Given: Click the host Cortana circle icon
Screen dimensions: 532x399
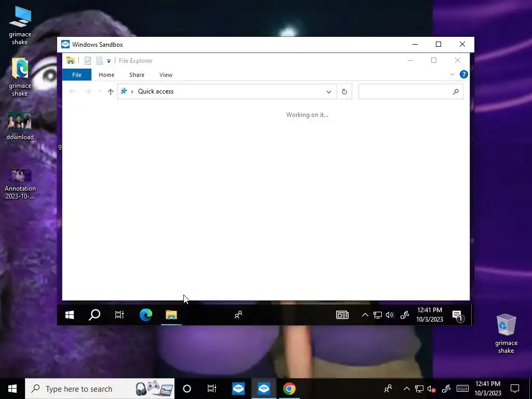Looking at the screenshot, I should pyautogui.click(x=187, y=389).
